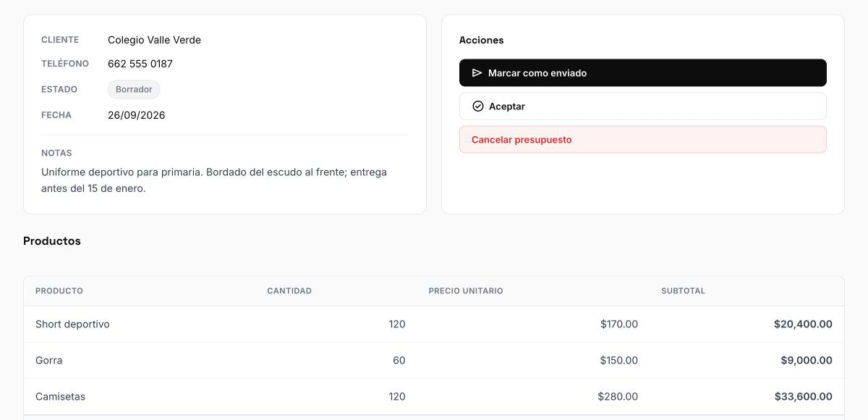Click unit price $170.00

click(619, 324)
